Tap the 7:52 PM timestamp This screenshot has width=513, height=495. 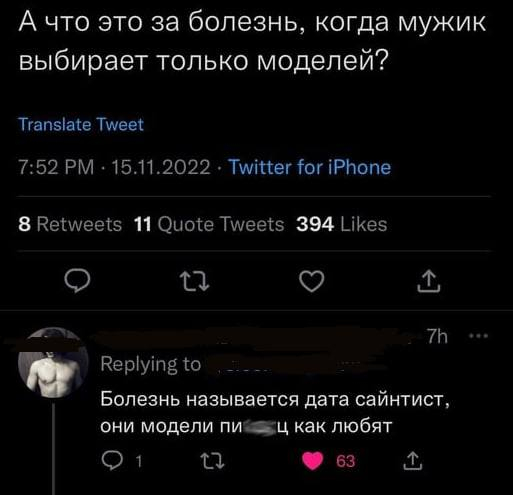(x=56, y=167)
